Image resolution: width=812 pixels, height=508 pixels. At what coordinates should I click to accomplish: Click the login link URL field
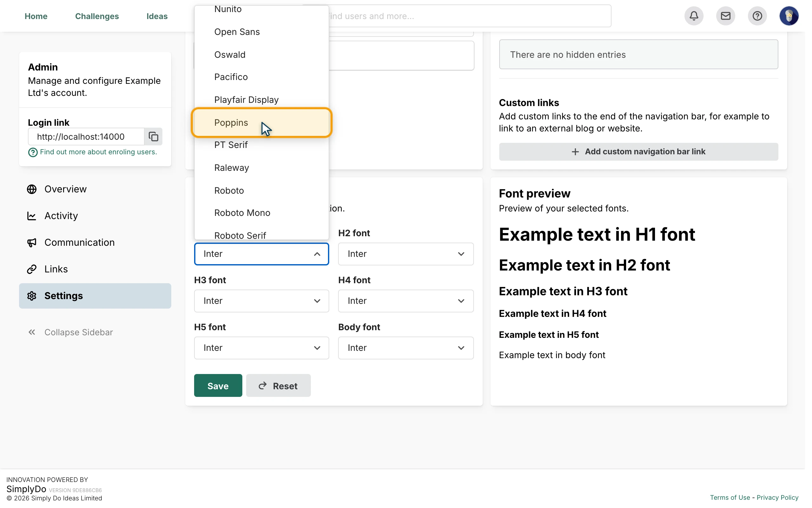[x=86, y=137]
